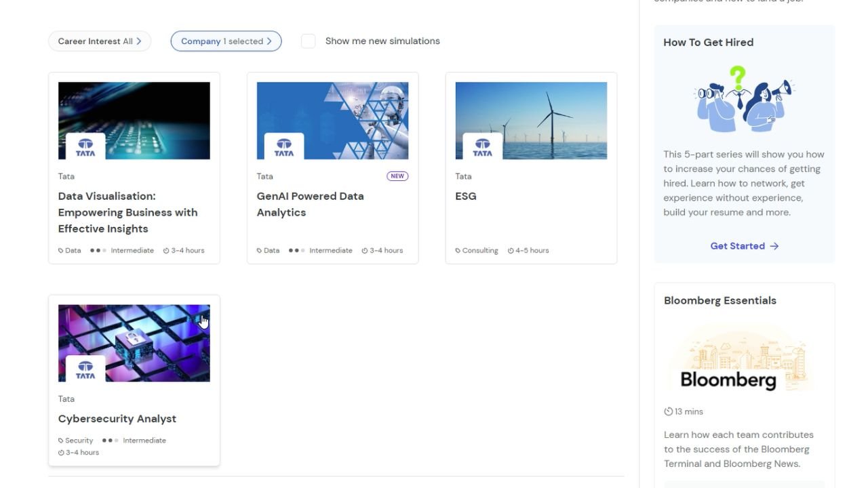Click the difficulty dots on GenAI card
The image size is (868, 488).
[x=297, y=251]
